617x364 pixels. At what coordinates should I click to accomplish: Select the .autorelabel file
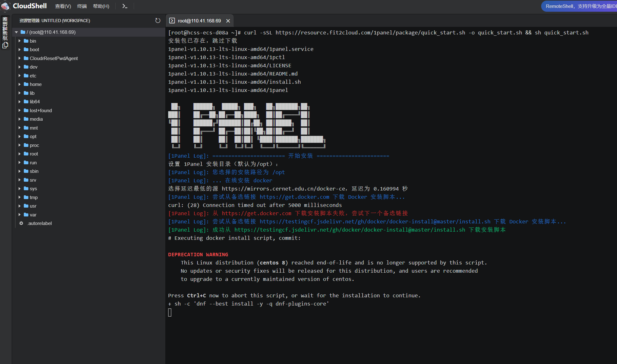tap(40, 223)
